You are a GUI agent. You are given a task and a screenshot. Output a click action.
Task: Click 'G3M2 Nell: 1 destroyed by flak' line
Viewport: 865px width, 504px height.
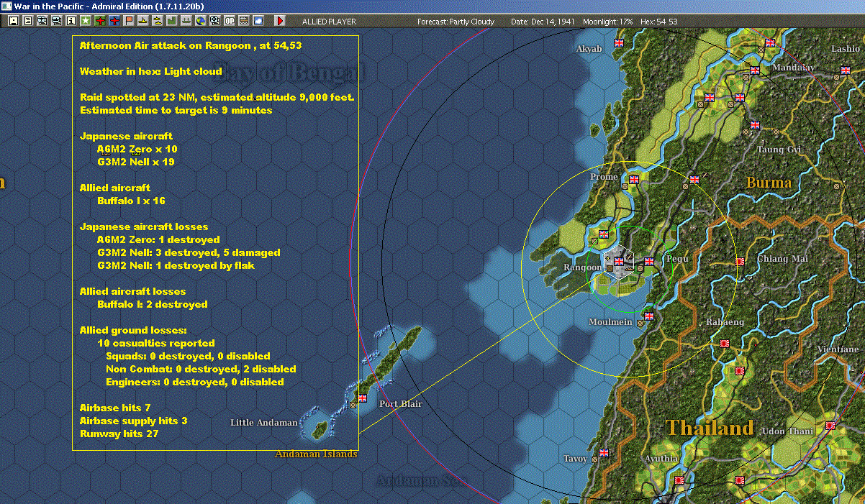click(x=176, y=265)
